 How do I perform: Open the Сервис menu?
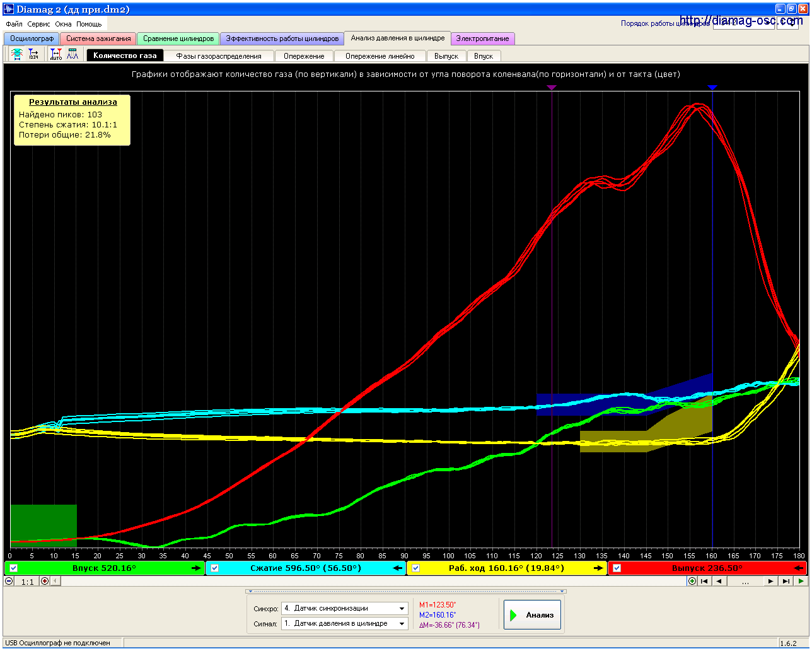tap(38, 24)
